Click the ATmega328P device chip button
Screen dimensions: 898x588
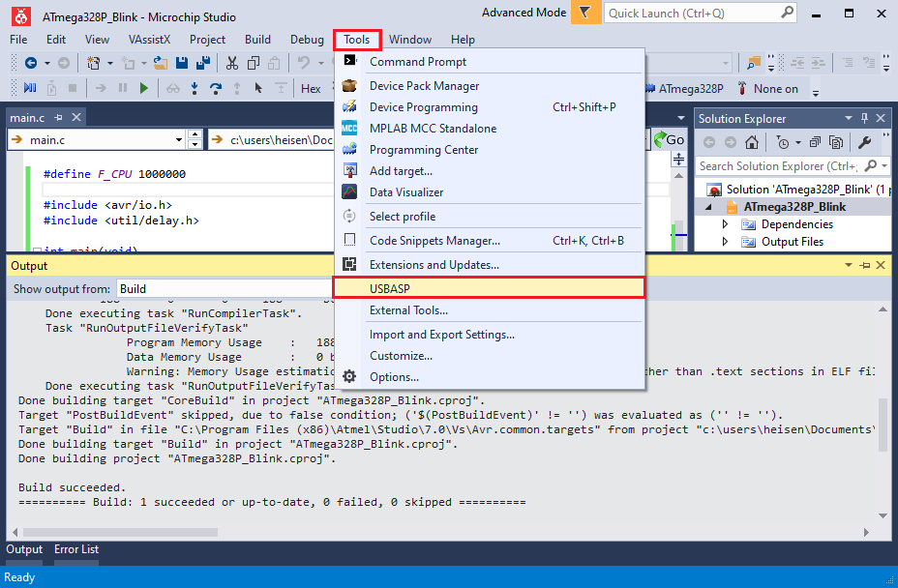click(684, 89)
